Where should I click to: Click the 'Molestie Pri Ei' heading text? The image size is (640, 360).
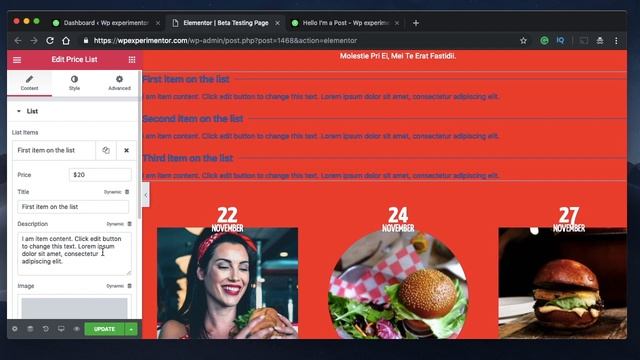(x=398, y=56)
